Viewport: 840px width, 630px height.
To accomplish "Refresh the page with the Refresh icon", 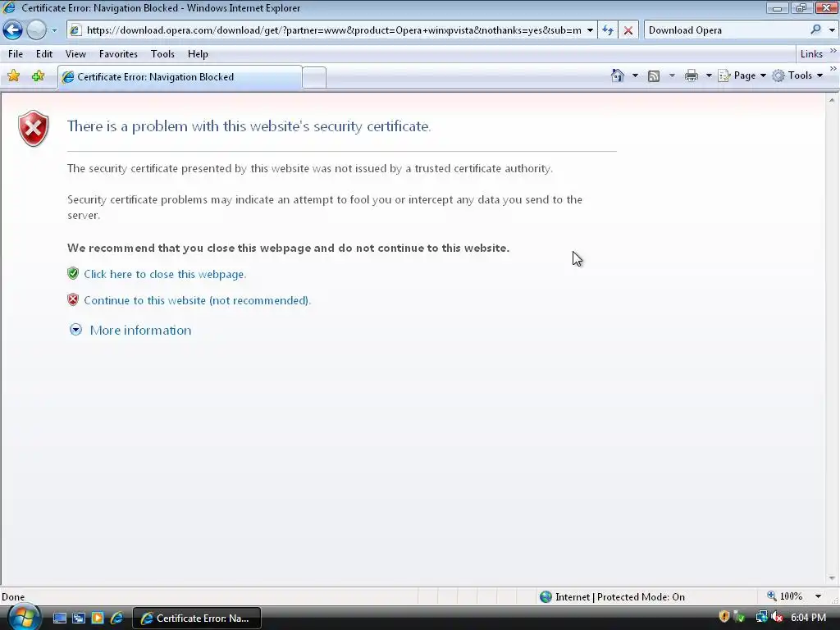I will click(608, 30).
